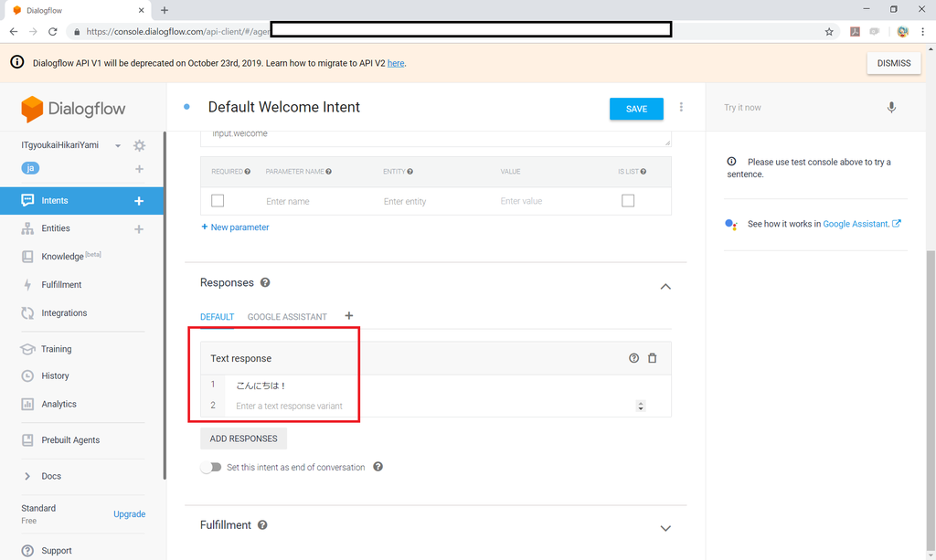This screenshot has width=936, height=560.
Task: Click the PDF extension icon in the browser toolbar
Action: click(x=855, y=32)
